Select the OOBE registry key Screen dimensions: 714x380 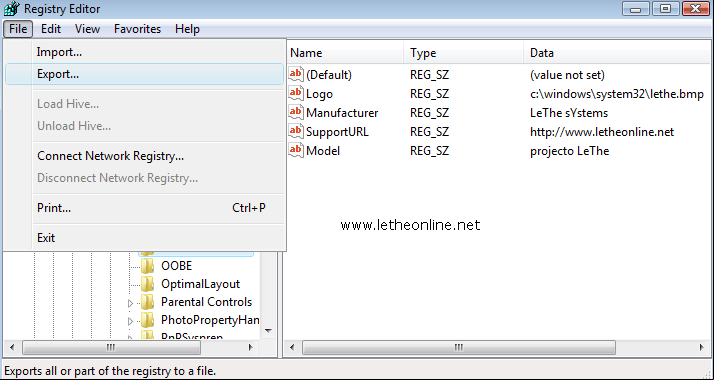coord(177,266)
